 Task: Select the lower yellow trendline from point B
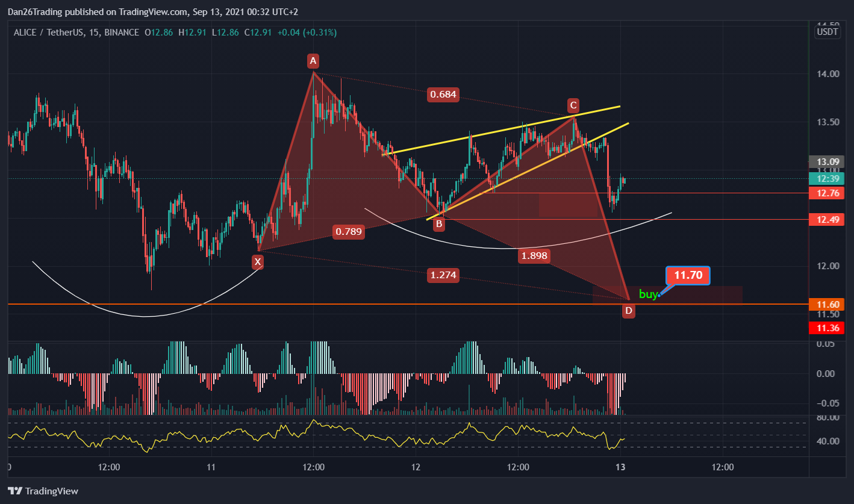(x=528, y=172)
